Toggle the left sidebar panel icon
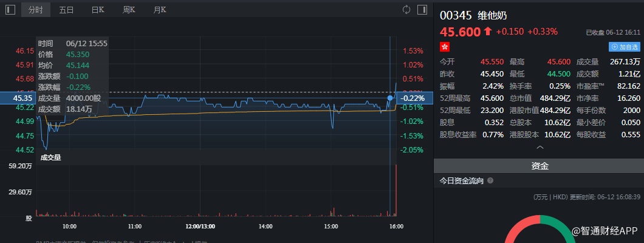 [10, 10]
